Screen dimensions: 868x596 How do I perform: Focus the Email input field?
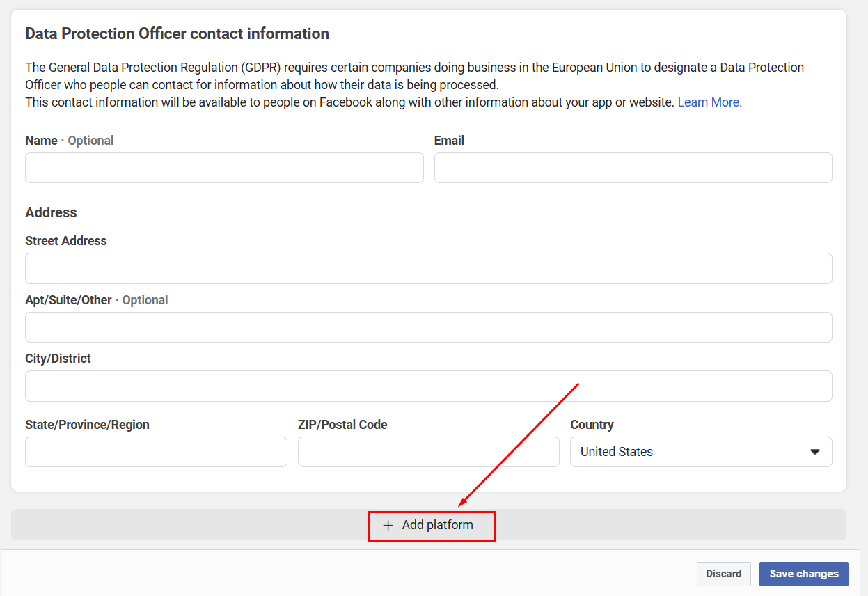point(633,168)
